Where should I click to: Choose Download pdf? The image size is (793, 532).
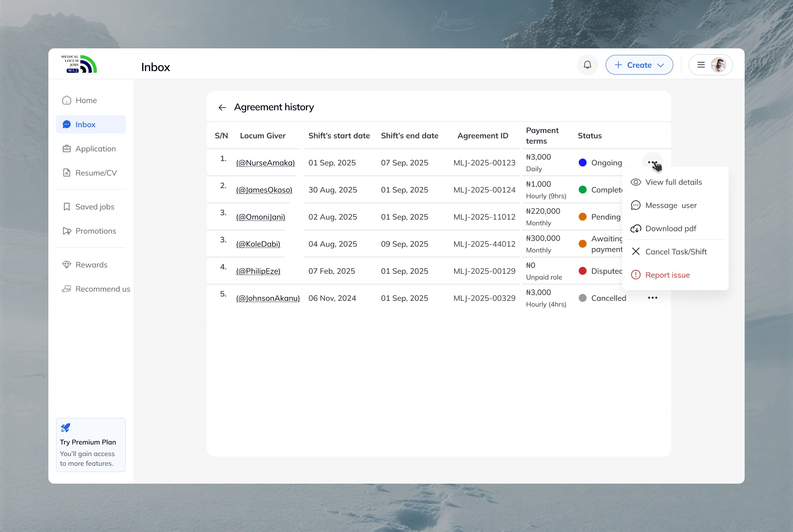676,228
